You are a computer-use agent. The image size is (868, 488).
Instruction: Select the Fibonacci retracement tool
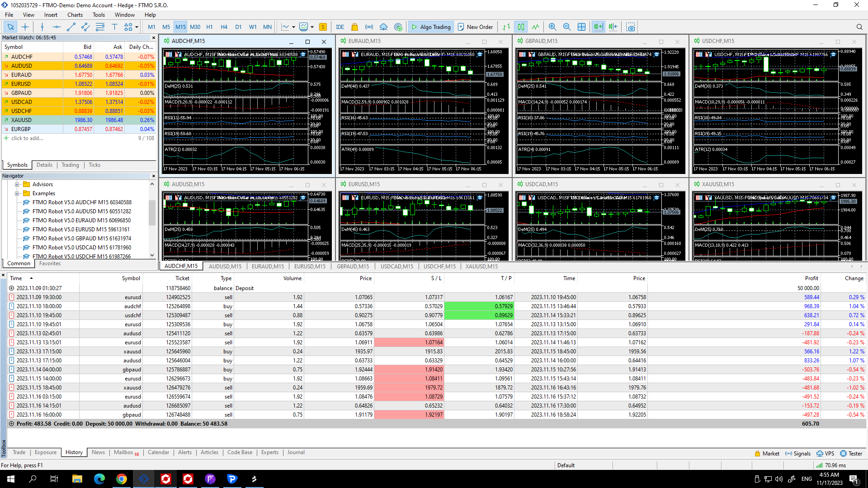(100, 27)
